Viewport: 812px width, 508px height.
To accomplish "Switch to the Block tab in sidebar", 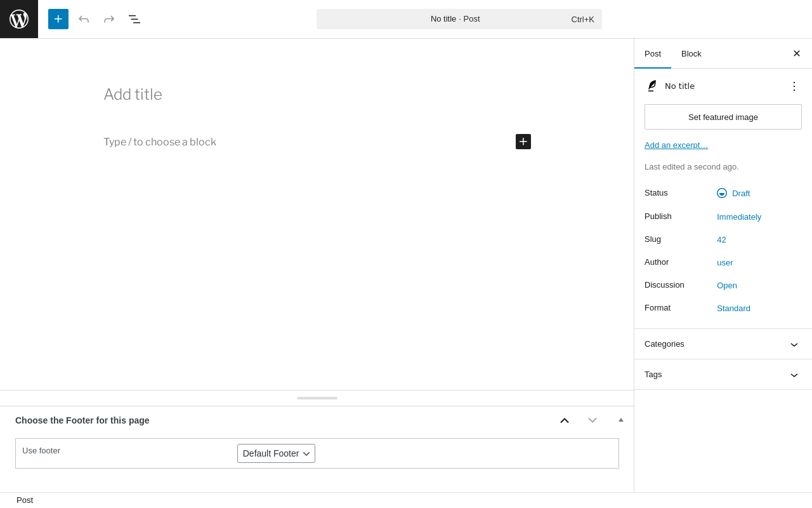I will coord(691,53).
